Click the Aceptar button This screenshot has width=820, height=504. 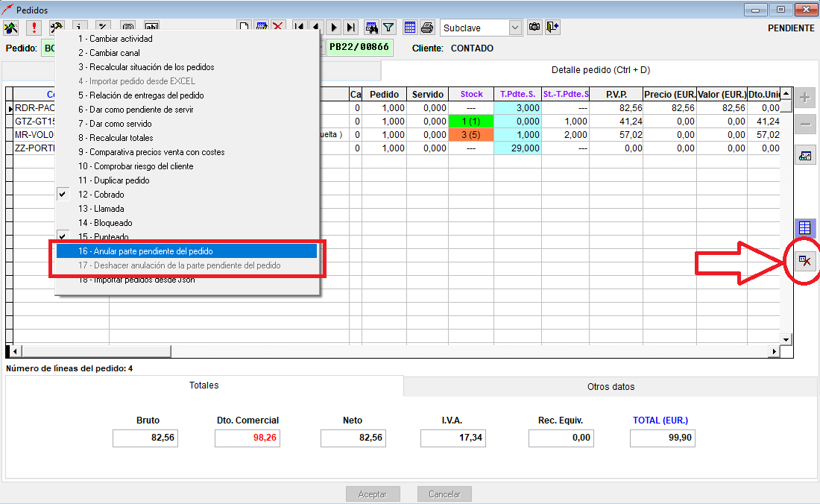[373, 494]
